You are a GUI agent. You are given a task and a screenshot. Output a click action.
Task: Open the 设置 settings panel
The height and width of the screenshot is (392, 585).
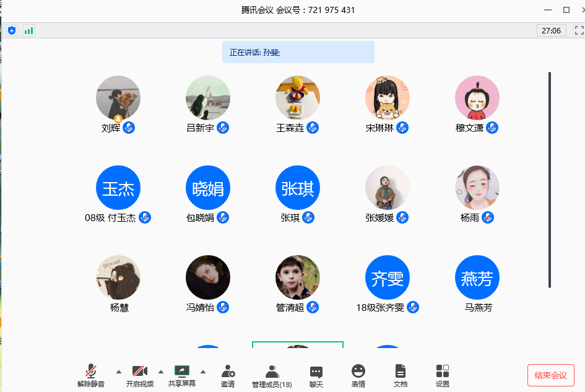tap(443, 375)
